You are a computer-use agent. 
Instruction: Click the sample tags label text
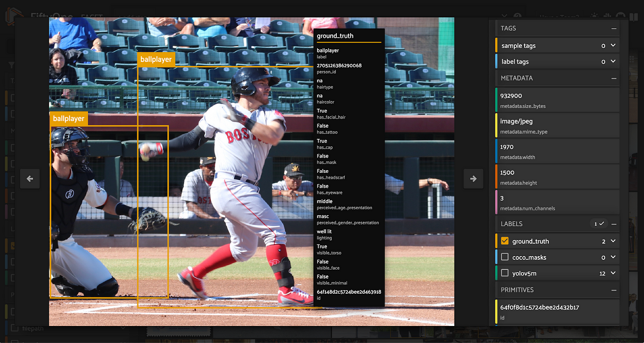point(518,46)
